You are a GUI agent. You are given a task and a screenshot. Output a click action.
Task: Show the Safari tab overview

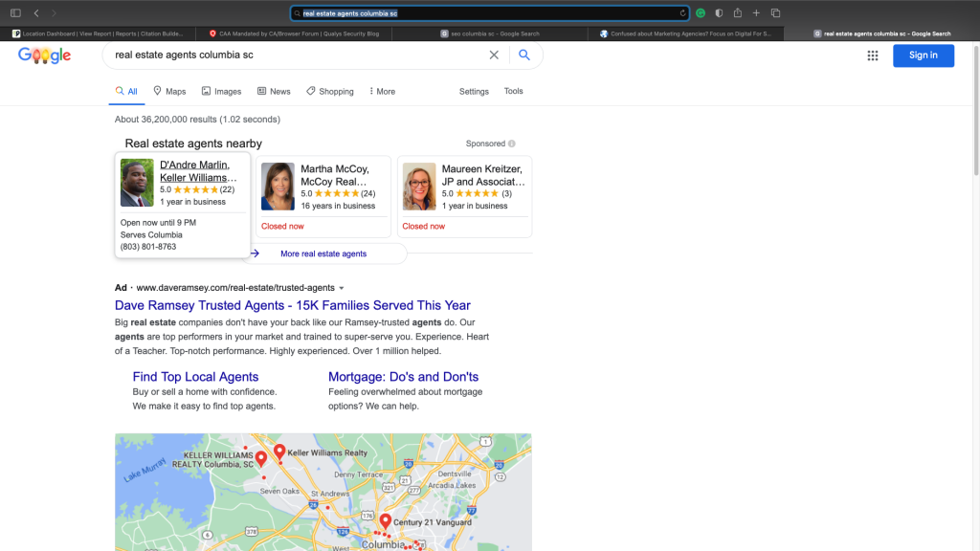pyautogui.click(x=775, y=13)
